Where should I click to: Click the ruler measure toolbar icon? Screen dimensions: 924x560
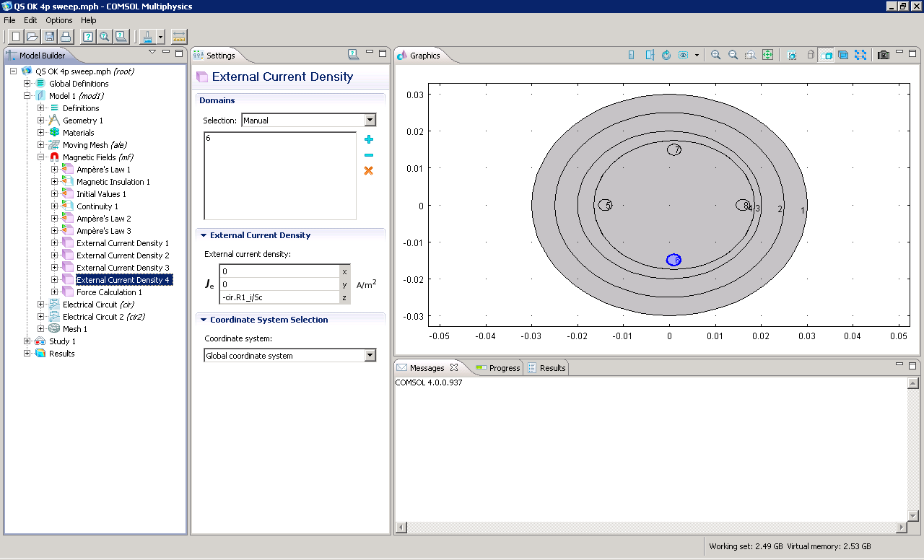point(179,36)
